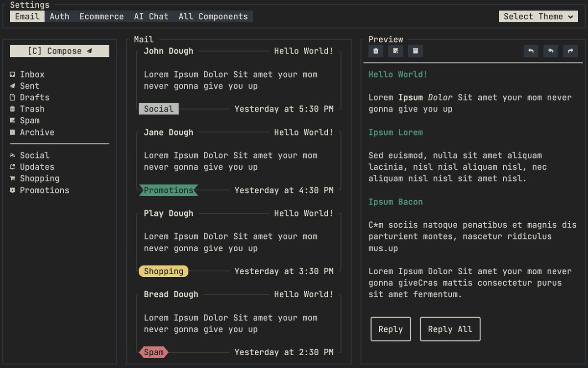This screenshot has height=368, width=588.
Task: Open the AI Chat tab
Action: (x=151, y=16)
